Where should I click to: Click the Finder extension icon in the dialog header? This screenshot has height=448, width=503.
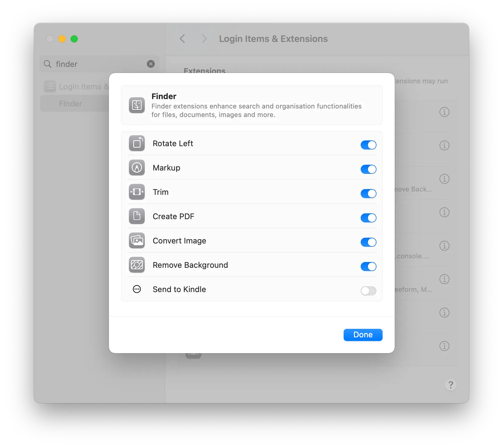(x=137, y=105)
